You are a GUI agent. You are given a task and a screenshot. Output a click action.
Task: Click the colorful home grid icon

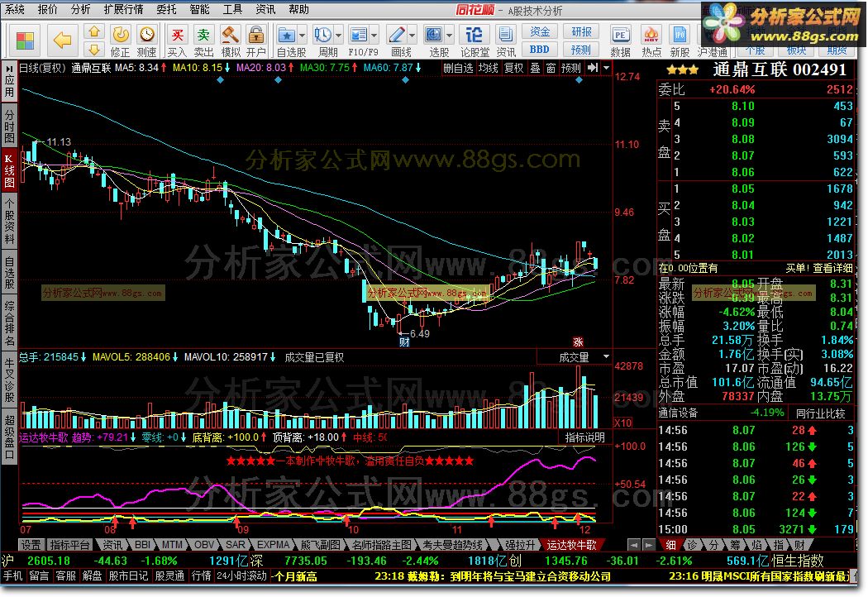pos(25,41)
